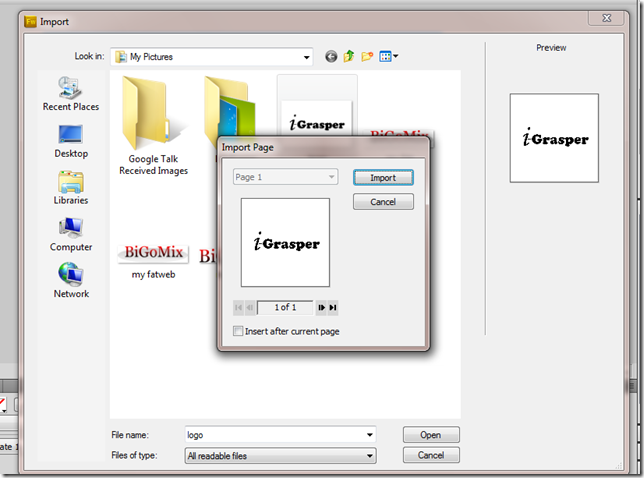Expand the Look in folder dropdown
The image size is (644, 478).
(x=306, y=57)
